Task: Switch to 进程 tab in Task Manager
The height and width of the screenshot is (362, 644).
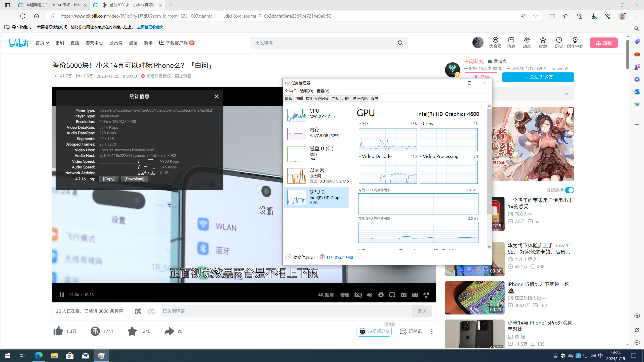Action: (288, 99)
